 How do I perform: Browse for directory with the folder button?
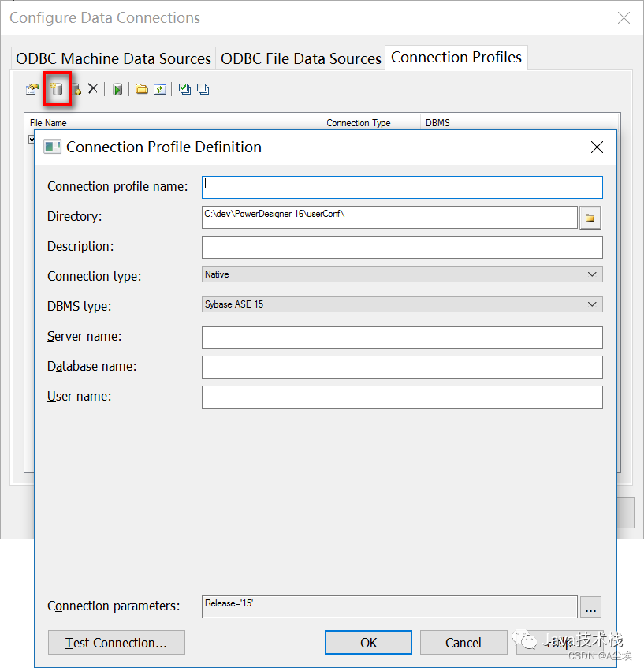(x=590, y=218)
